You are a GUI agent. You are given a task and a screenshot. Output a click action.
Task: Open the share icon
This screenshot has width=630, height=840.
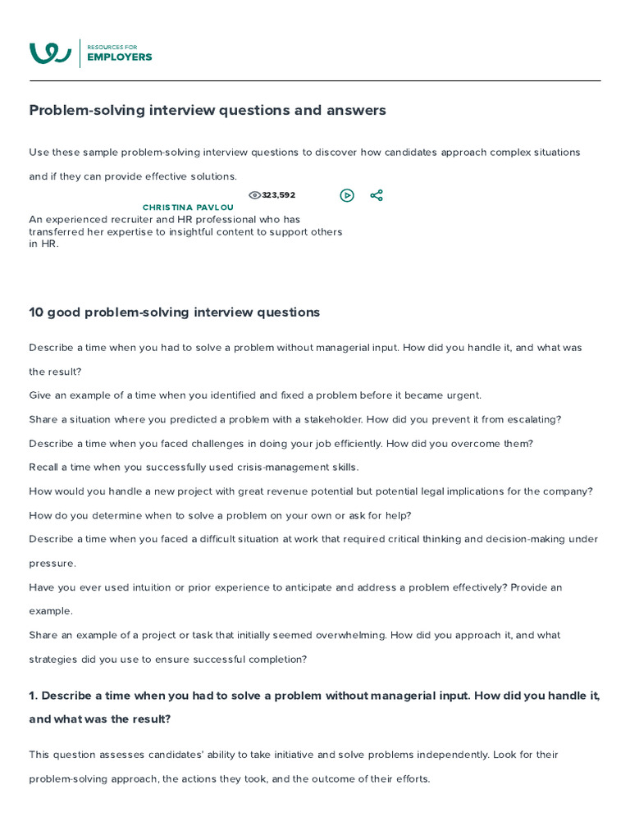(377, 195)
